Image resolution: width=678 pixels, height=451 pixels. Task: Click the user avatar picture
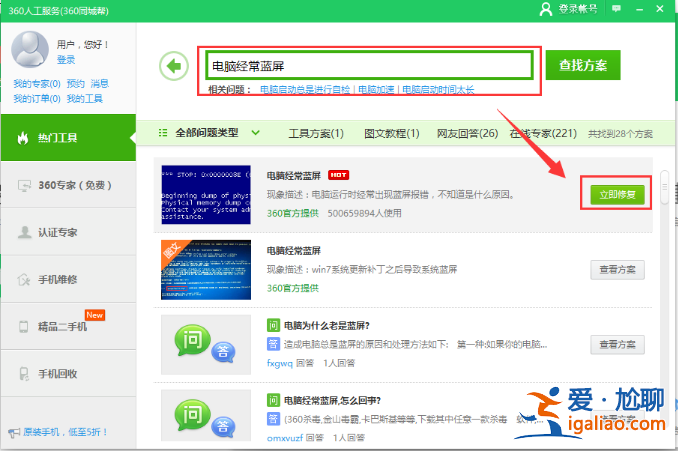30,49
